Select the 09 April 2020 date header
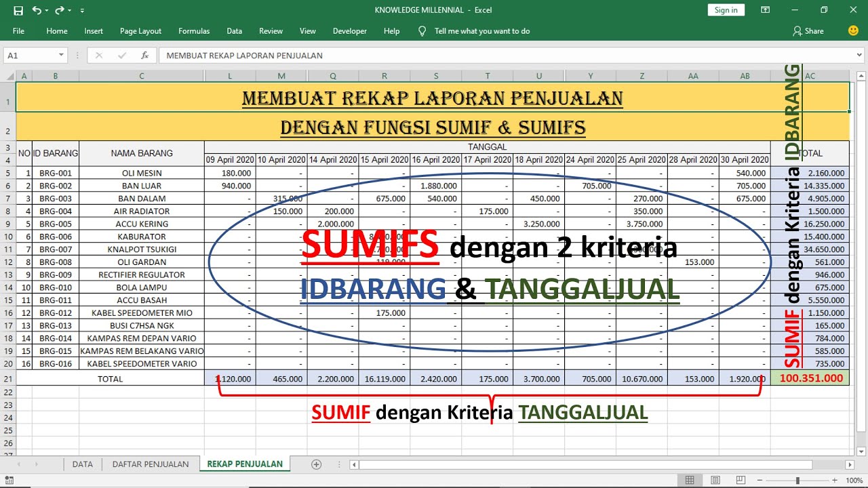This screenshot has height=488, width=868. pyautogui.click(x=230, y=160)
